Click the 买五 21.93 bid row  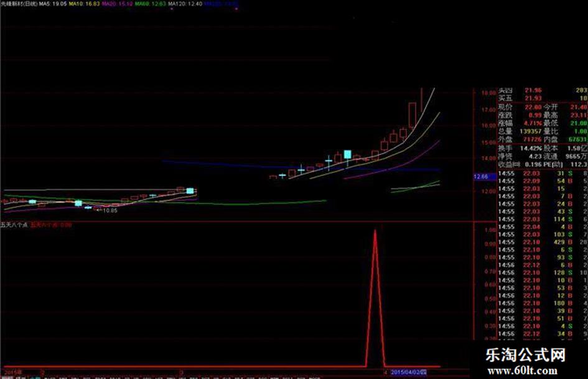[542, 98]
